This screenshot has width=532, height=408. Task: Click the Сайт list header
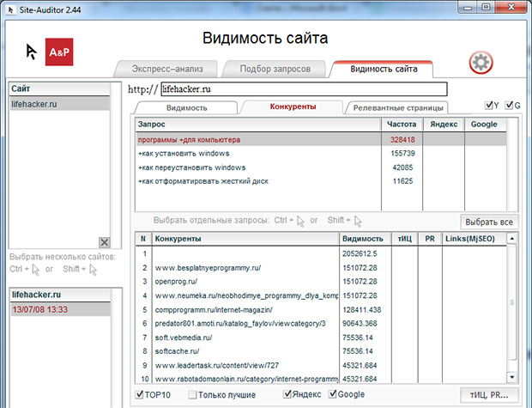(x=59, y=89)
